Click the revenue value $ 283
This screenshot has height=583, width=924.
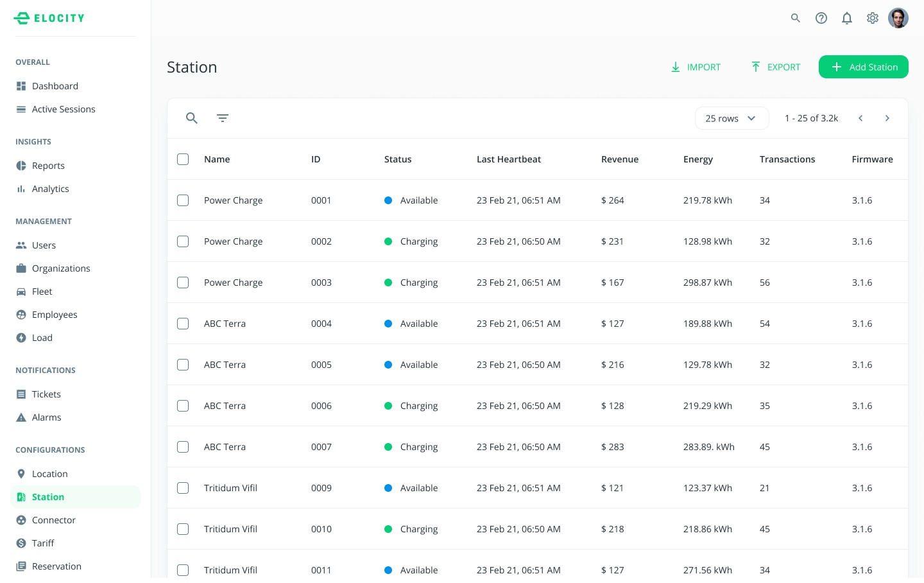(613, 447)
